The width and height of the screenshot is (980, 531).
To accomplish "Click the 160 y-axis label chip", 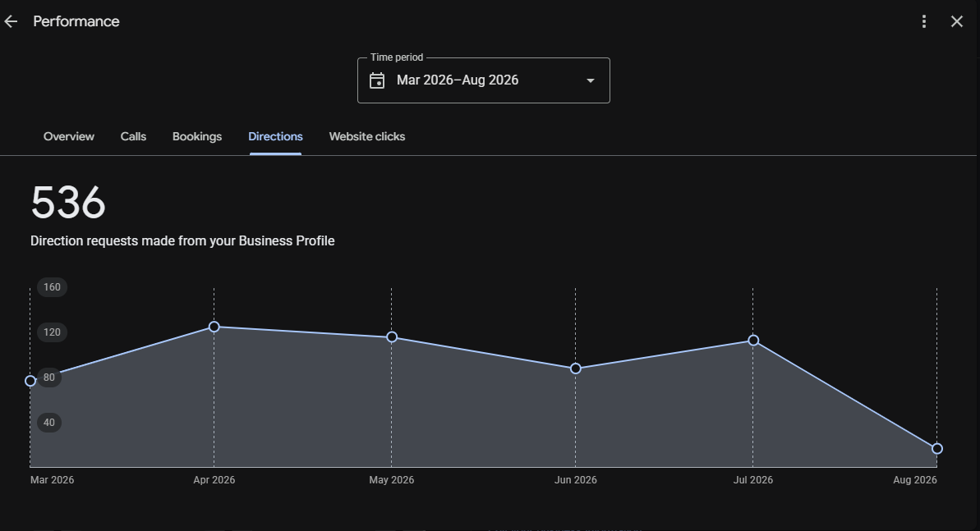I will (52, 287).
